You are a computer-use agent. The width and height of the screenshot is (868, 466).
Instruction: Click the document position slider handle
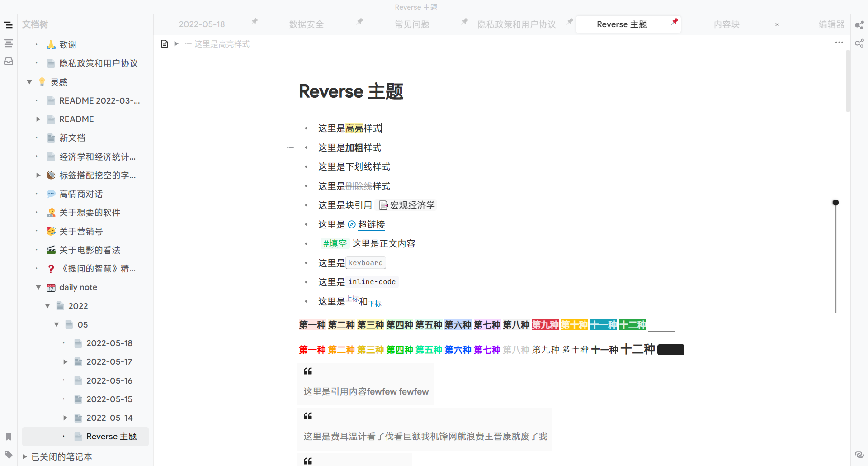pos(835,203)
